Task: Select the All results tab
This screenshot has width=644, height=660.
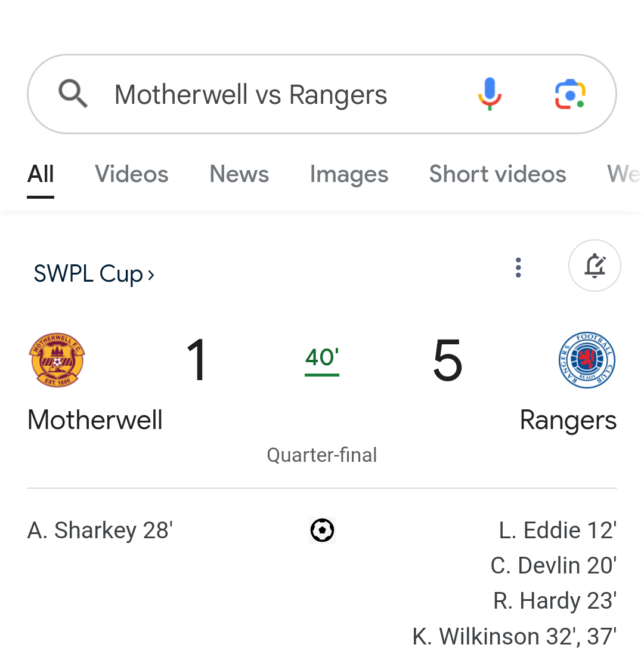Action: [x=41, y=174]
